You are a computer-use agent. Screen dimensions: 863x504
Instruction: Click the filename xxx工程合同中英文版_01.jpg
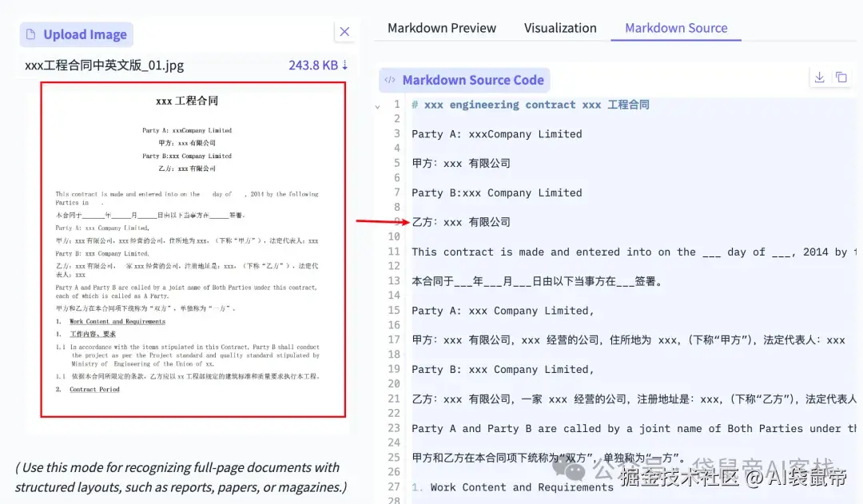[x=104, y=65]
